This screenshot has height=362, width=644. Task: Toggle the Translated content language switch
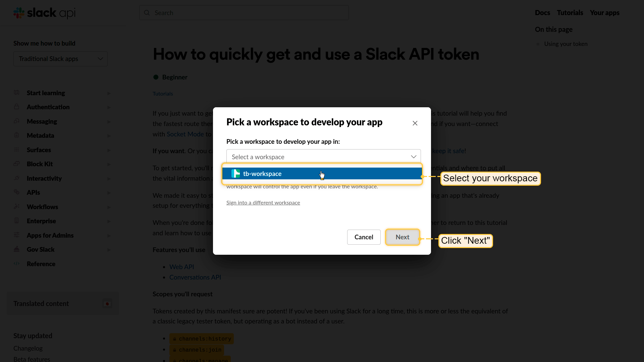pos(107,304)
